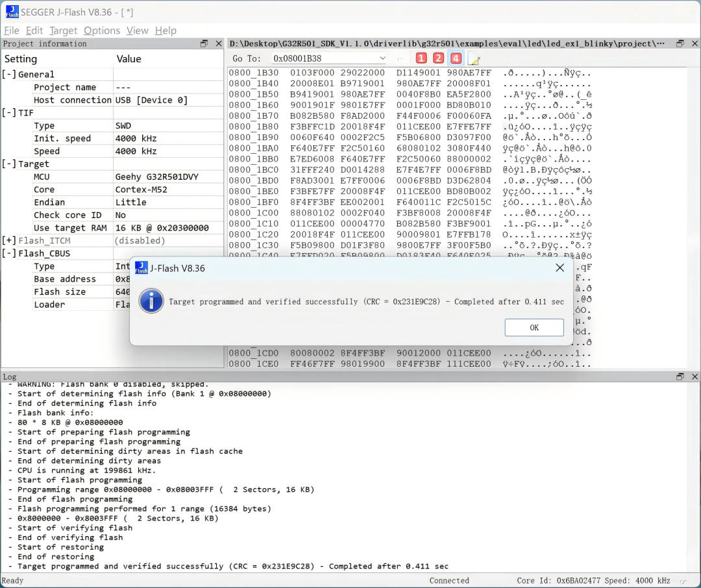Viewport: 701px width, 588px height.
Task: Click the Ready status bar text
Action: 12,580
